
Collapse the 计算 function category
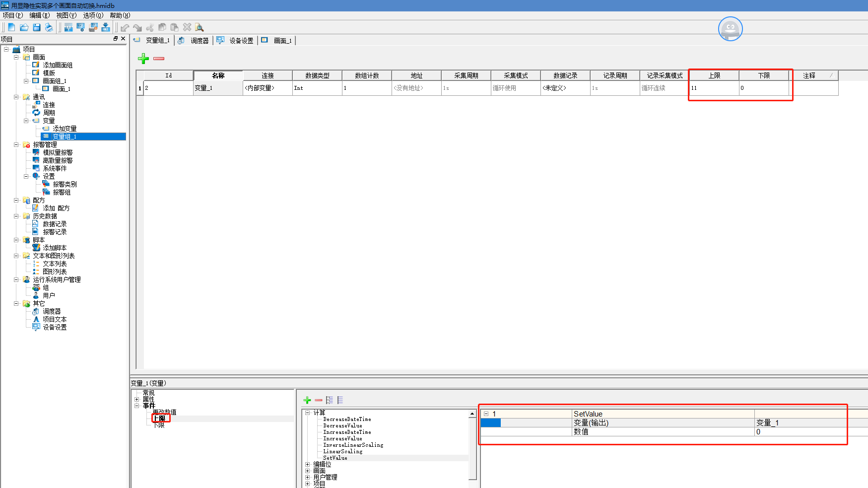[308, 413]
